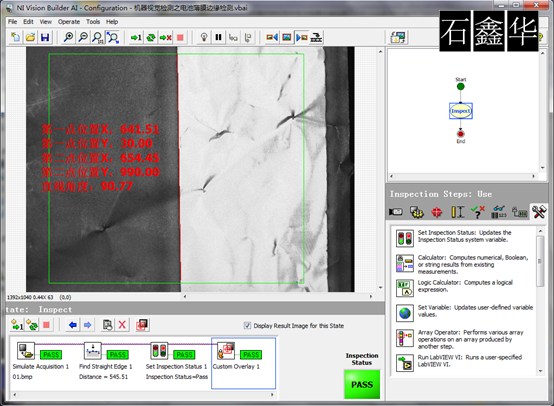Move step right with blue arrow
Screen dimensions: 554x406
(88, 325)
